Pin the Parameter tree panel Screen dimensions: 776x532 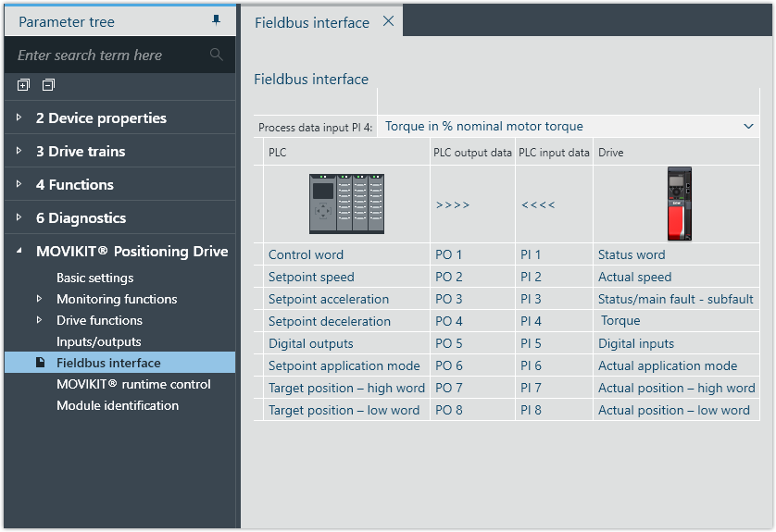tap(217, 20)
